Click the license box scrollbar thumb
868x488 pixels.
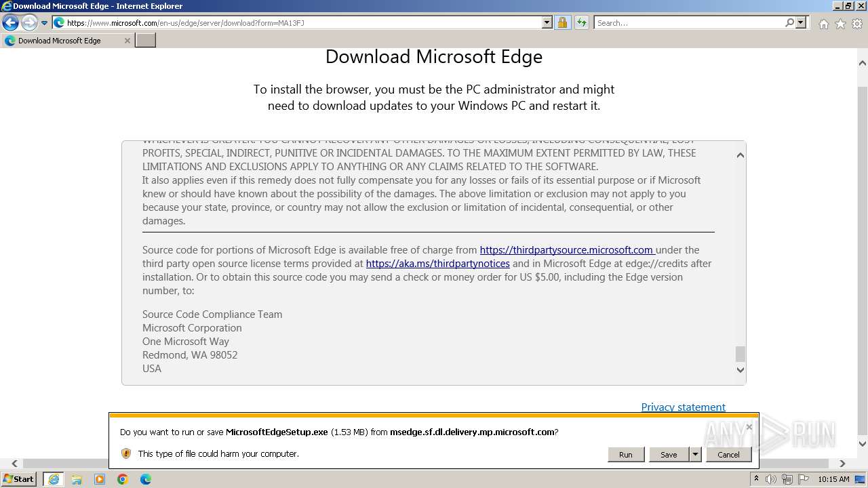click(740, 354)
